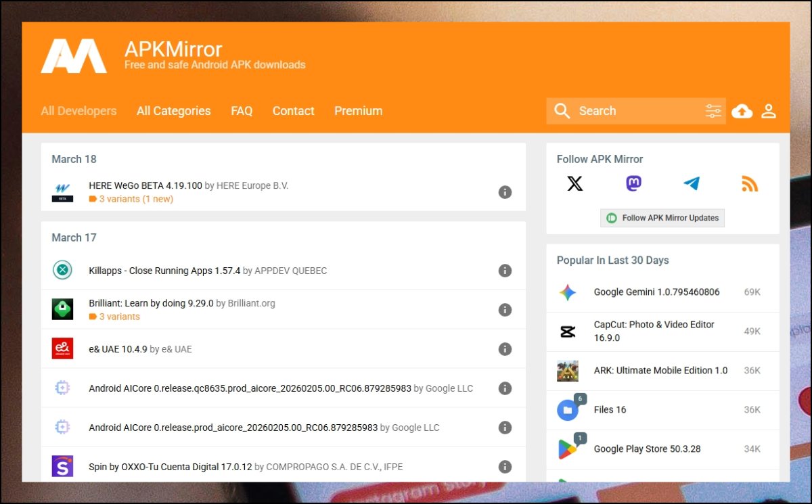Open the user account icon
Viewport: 812px width, 504px height.
click(x=769, y=111)
